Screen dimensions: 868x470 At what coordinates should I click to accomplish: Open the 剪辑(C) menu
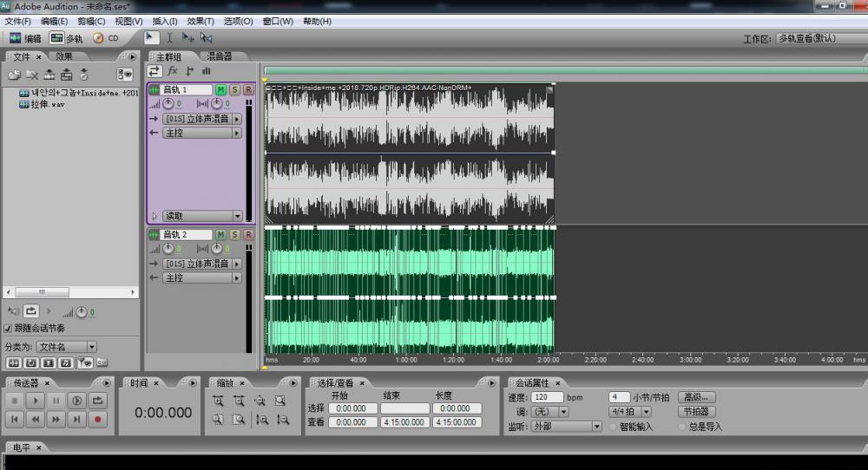[91, 21]
